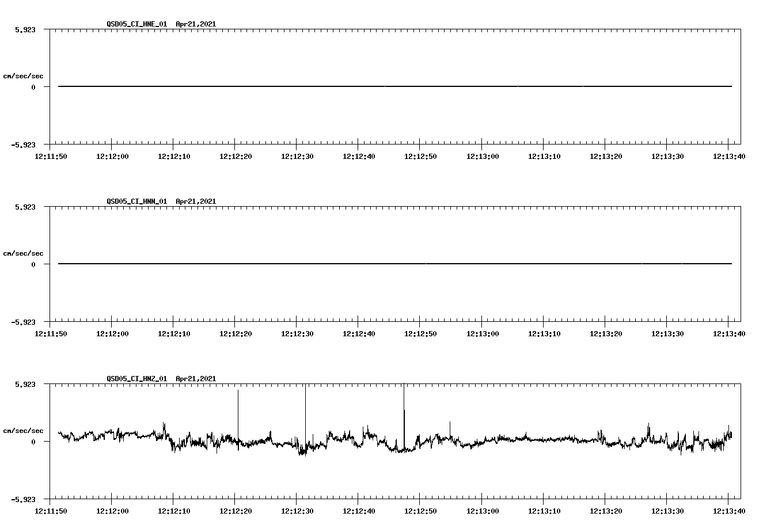Click the 12:13:40 end time on bottom axis
The width and height of the screenshot is (782, 532).
pos(730,510)
